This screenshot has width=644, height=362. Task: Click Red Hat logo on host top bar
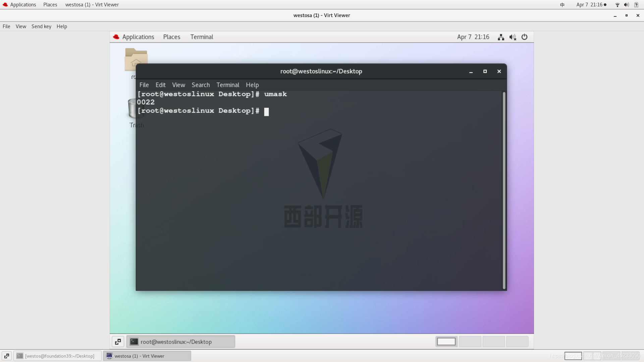5,5
